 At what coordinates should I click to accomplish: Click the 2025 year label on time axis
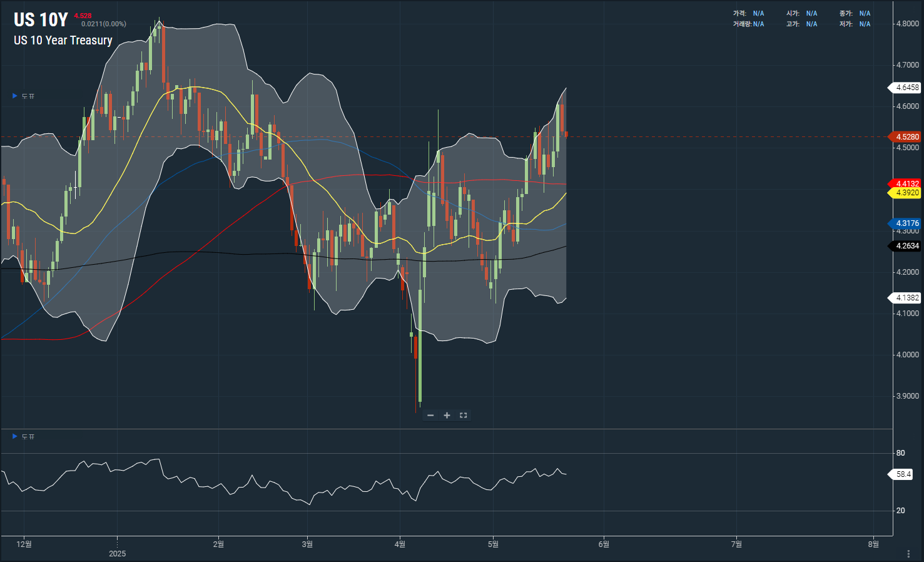(117, 554)
